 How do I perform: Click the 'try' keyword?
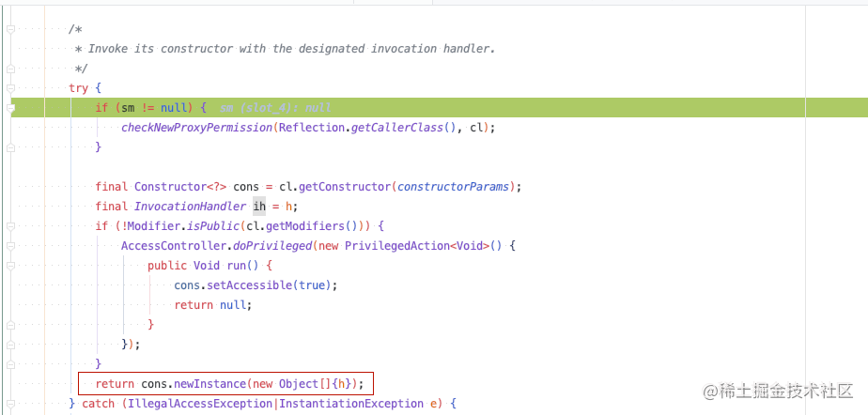(x=78, y=88)
